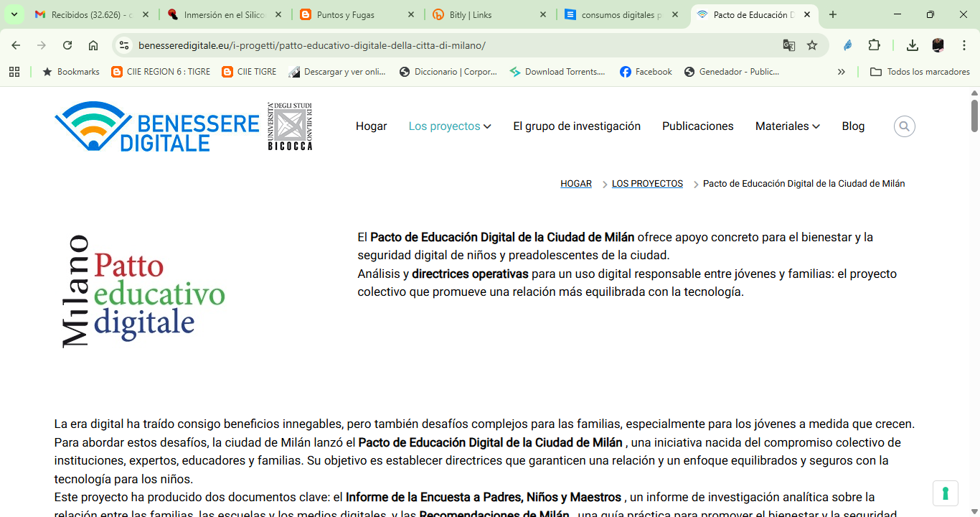
Task: Expand the 'Materiales' dropdown
Action: point(787,126)
